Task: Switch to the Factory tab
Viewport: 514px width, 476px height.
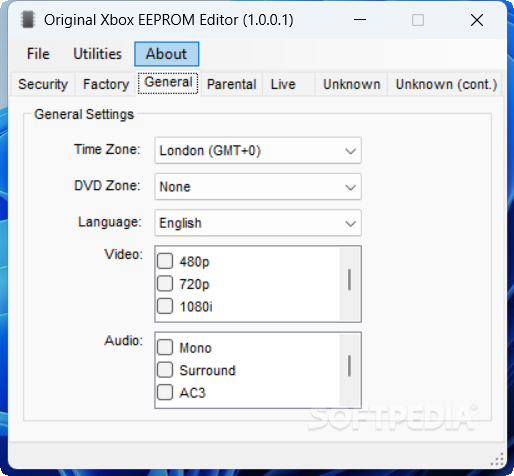Action: click(x=106, y=84)
